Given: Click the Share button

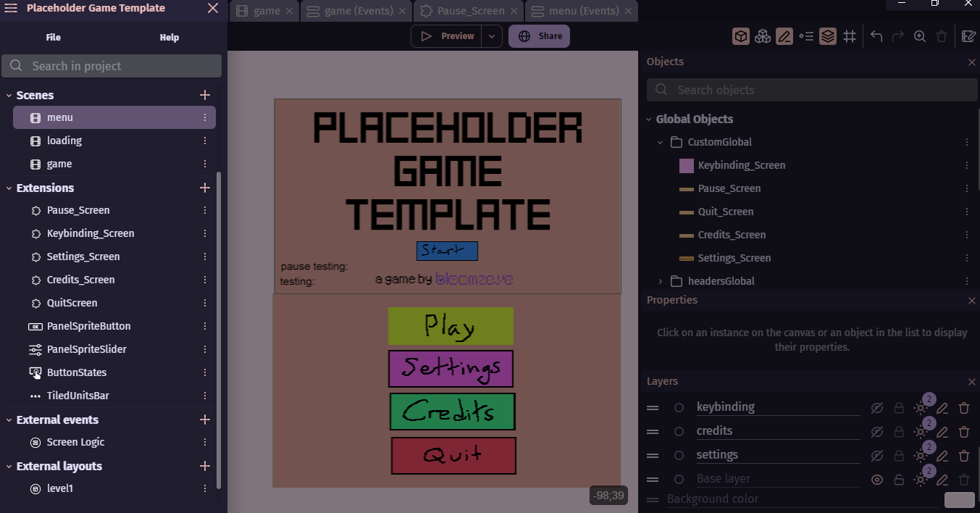Looking at the screenshot, I should point(539,36).
